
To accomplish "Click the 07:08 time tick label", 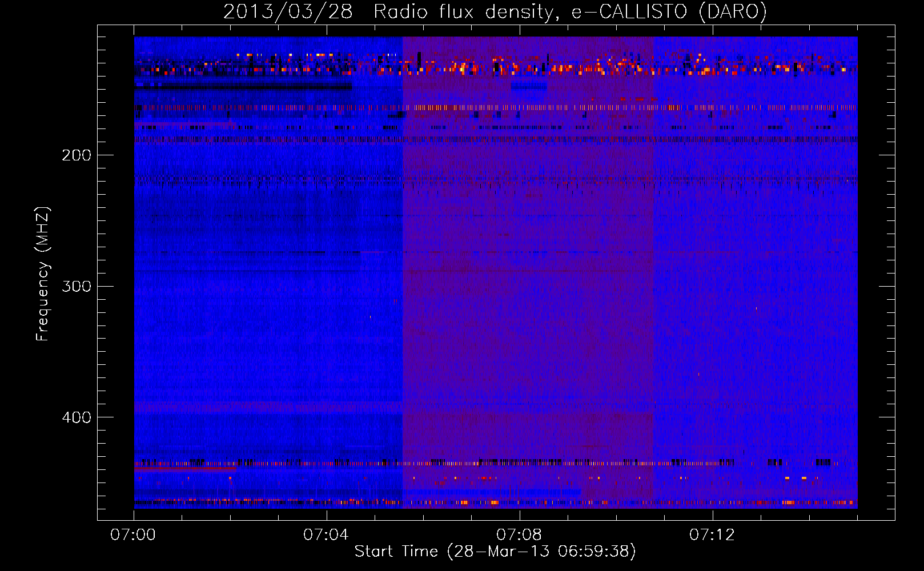I will pyautogui.click(x=519, y=535).
